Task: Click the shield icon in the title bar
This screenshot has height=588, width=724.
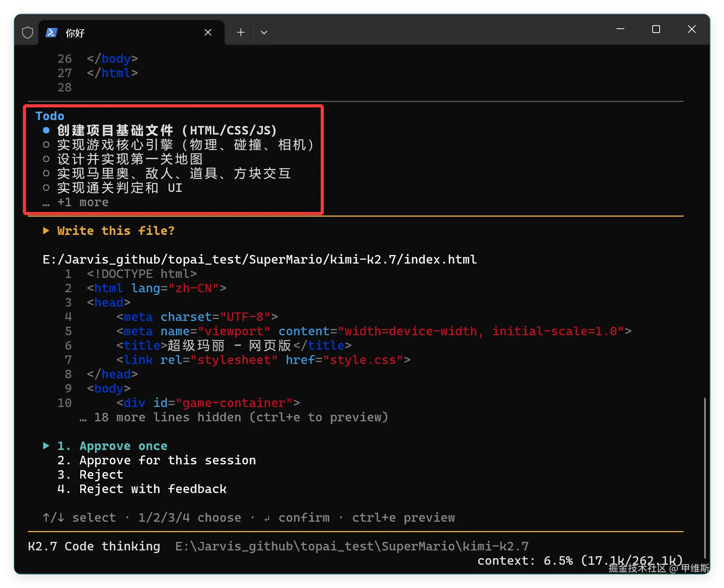Action: click(28, 33)
